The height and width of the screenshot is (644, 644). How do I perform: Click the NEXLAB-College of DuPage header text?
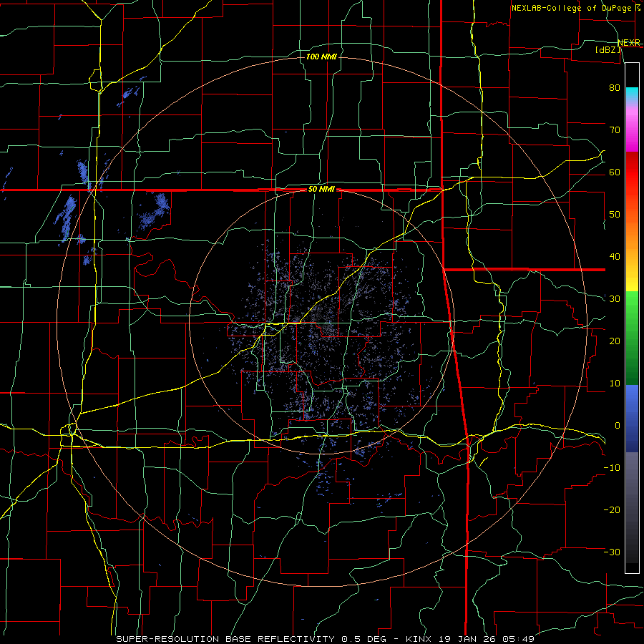pyautogui.click(x=571, y=8)
